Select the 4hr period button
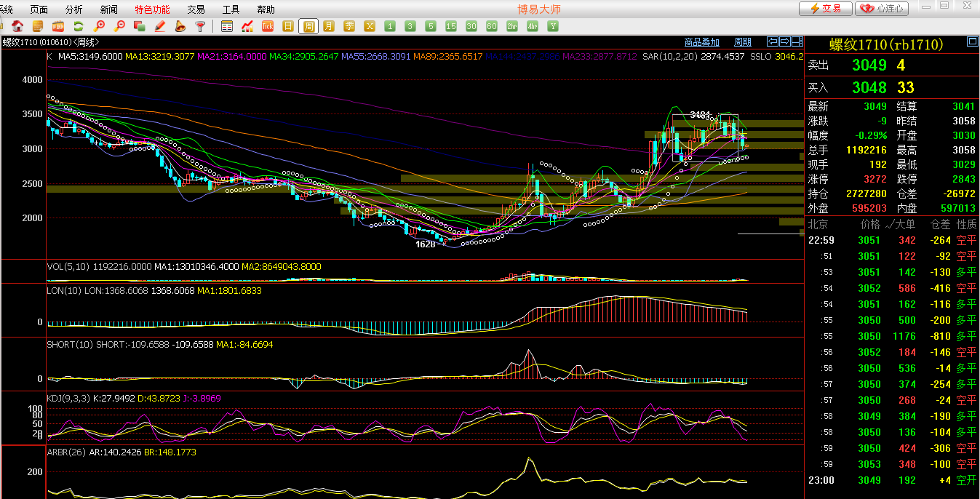Viewport: 980px width, 499px height. click(533, 26)
